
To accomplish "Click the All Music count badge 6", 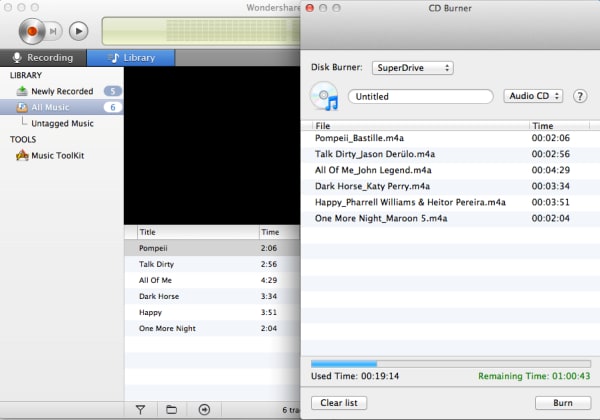I will [112, 107].
